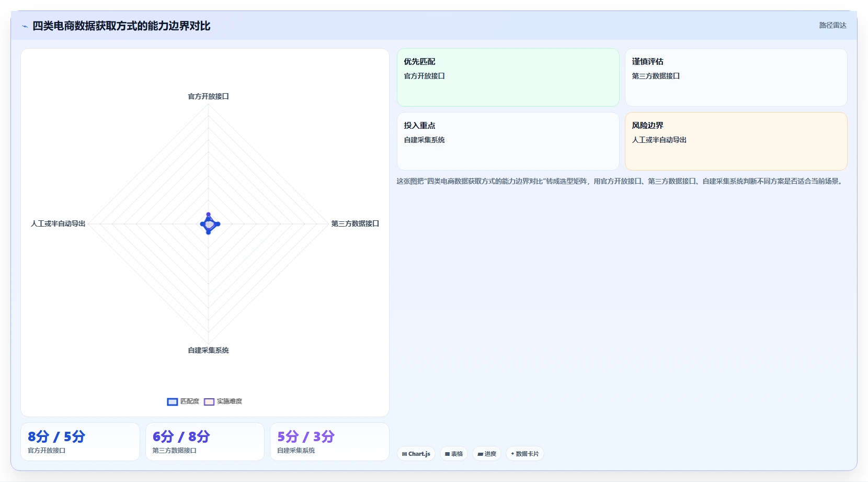Image resolution: width=868 pixels, height=482 pixels.
Task: Open the 风险边界 card
Action: (736, 141)
